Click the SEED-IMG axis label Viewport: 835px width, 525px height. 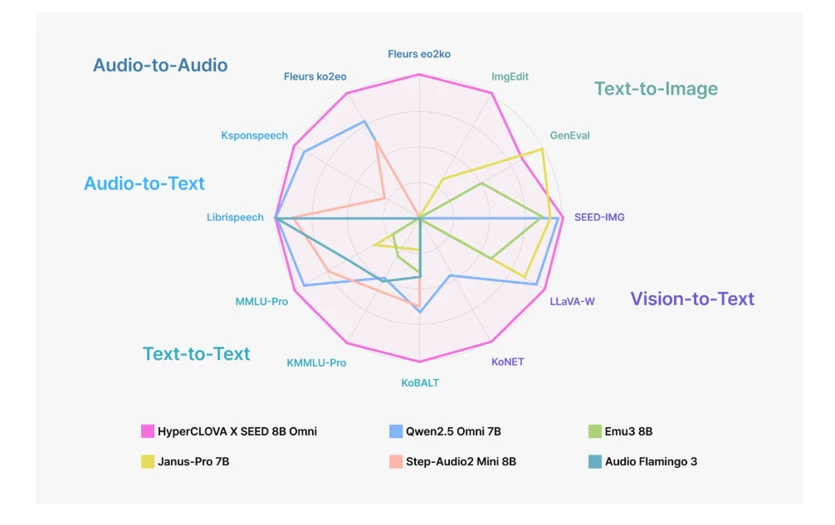click(599, 217)
